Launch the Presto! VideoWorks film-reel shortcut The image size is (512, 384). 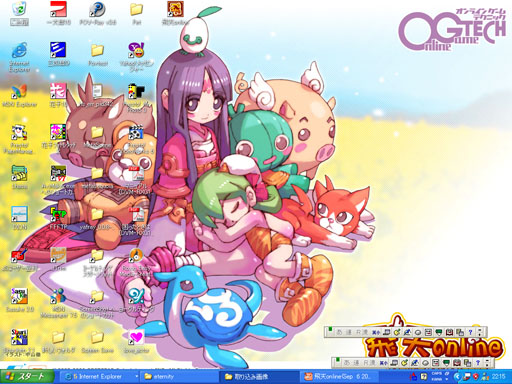click(136, 139)
